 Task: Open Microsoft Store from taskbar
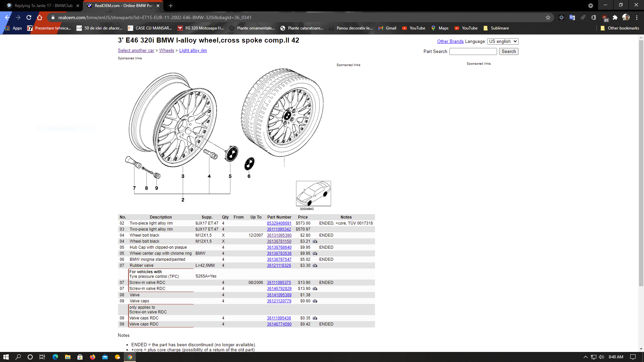click(x=80, y=357)
